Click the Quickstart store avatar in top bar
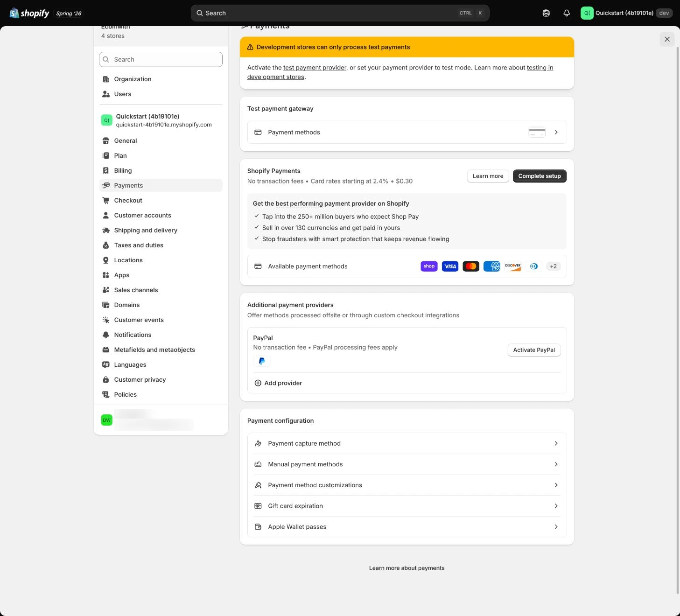 587,13
